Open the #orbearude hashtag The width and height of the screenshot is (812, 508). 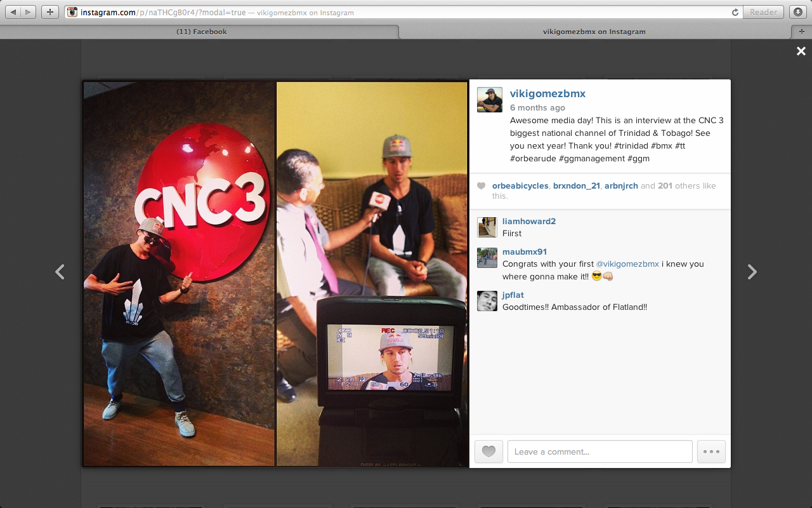[x=533, y=158]
